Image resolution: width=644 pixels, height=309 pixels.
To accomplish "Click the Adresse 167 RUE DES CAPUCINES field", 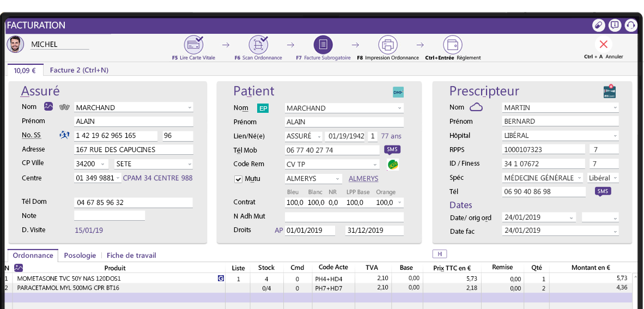I will (x=133, y=149).
